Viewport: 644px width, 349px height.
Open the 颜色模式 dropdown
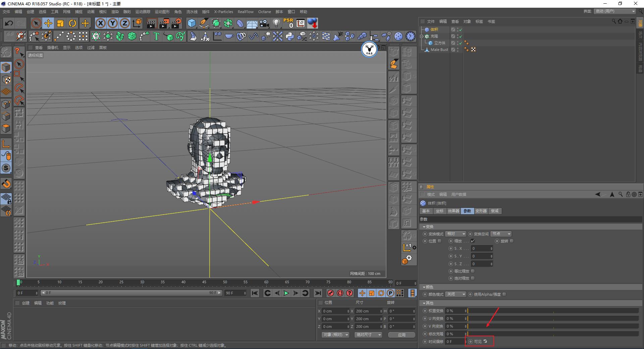[456, 294]
